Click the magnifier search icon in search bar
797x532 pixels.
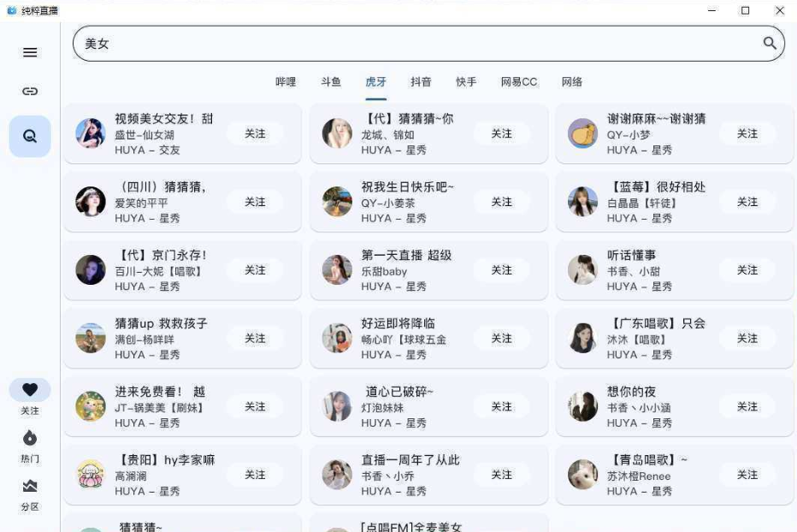pyautogui.click(x=770, y=44)
